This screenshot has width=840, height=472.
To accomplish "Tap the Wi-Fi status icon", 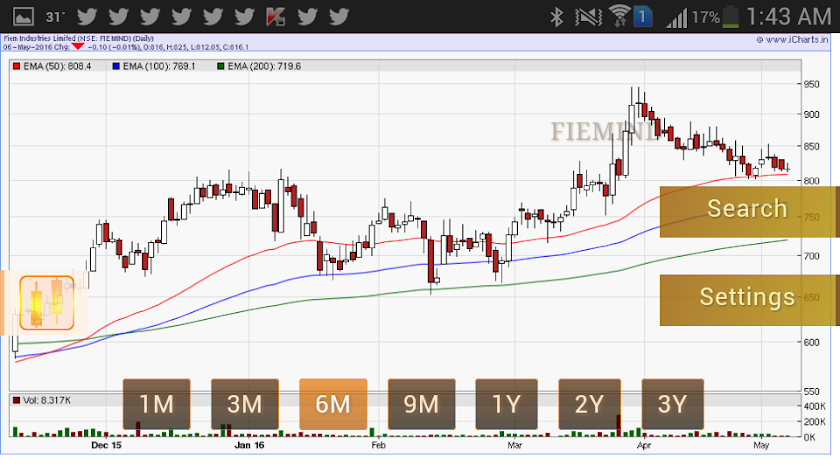I will point(619,16).
